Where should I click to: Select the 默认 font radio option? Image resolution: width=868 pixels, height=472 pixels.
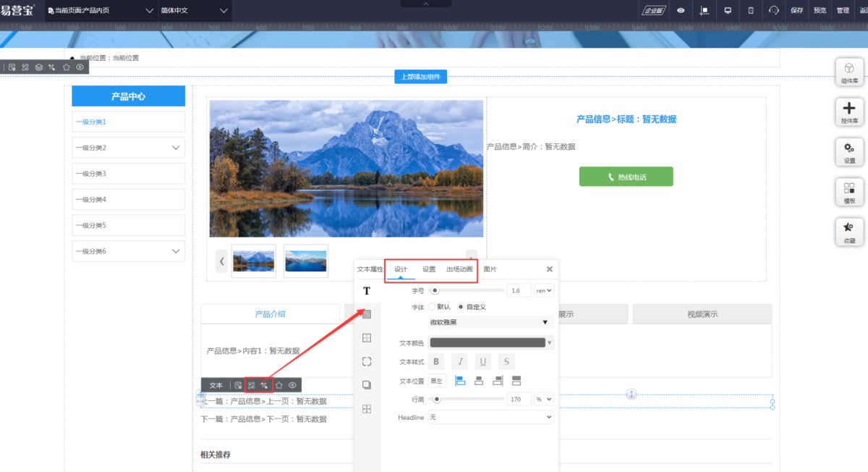click(x=433, y=307)
